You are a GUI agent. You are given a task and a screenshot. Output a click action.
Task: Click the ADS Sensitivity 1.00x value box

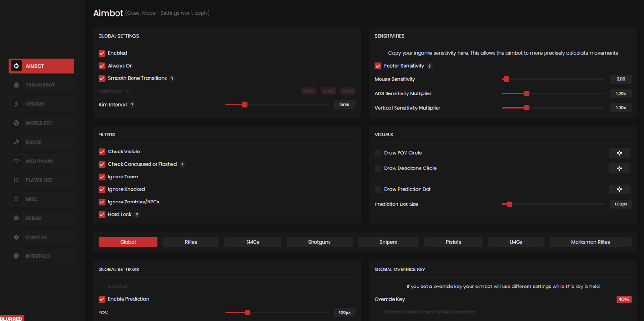[621, 93]
